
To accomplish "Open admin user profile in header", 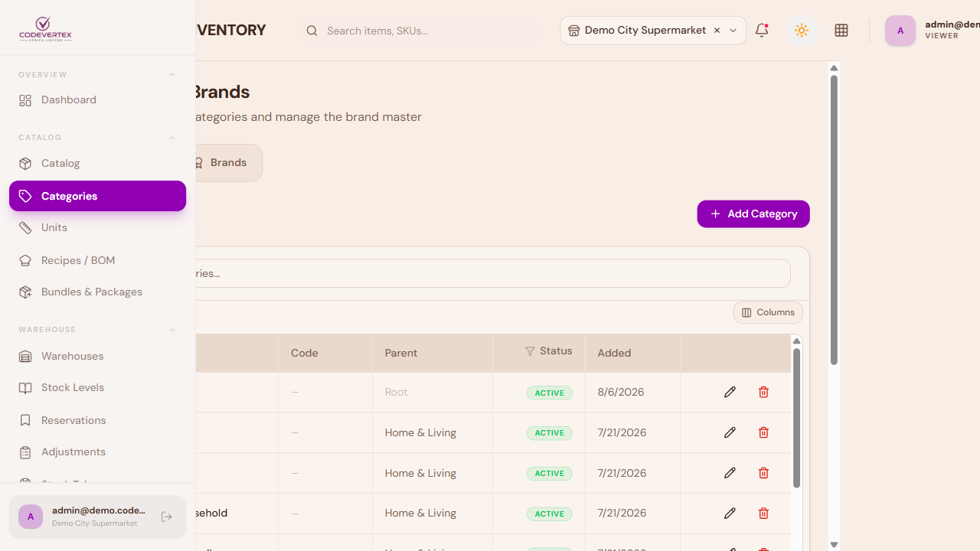I will [933, 31].
